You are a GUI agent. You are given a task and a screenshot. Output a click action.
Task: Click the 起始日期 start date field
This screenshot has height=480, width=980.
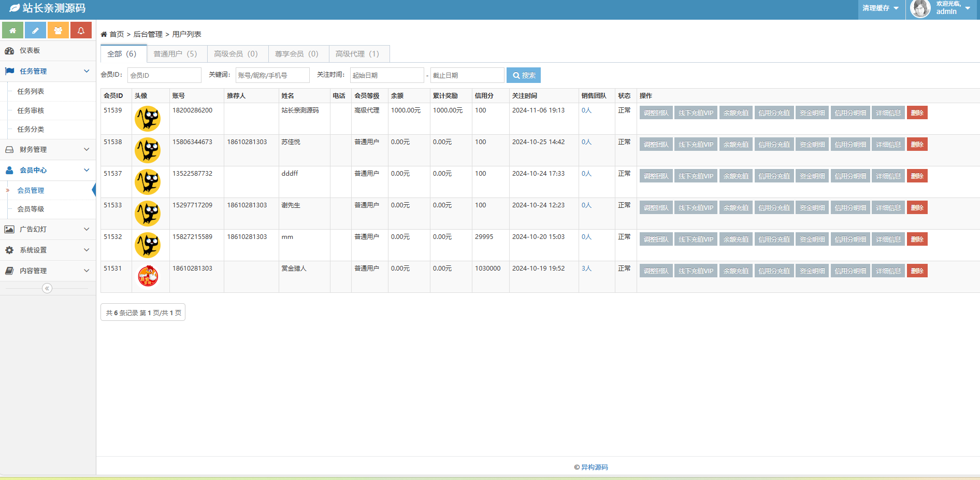(386, 75)
